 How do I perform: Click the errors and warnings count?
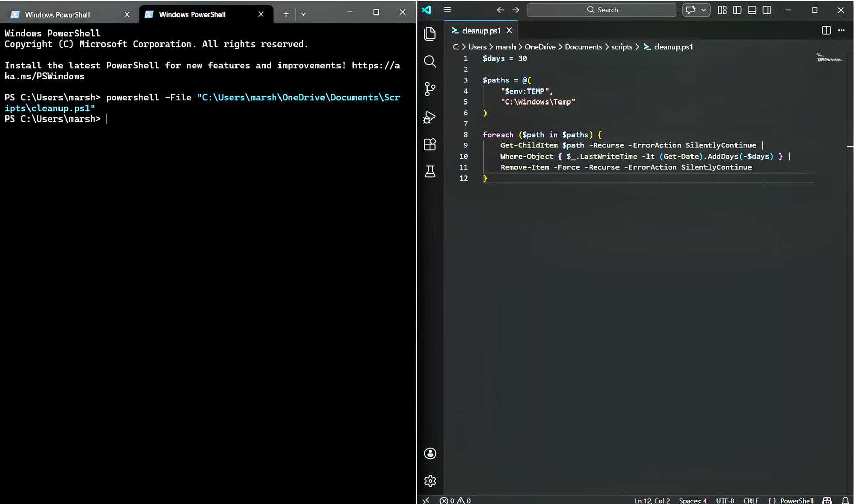[455, 500]
